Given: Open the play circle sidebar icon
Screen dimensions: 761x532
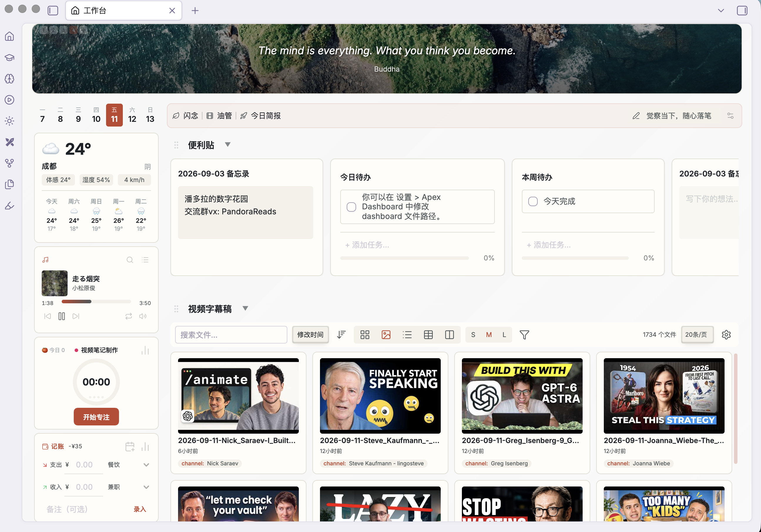Looking at the screenshot, I should tap(10, 100).
